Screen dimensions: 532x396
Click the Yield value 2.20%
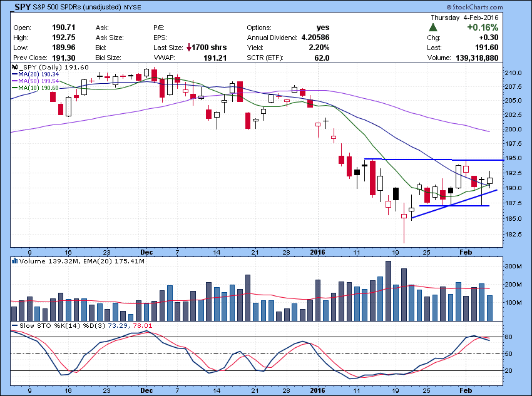coord(319,48)
